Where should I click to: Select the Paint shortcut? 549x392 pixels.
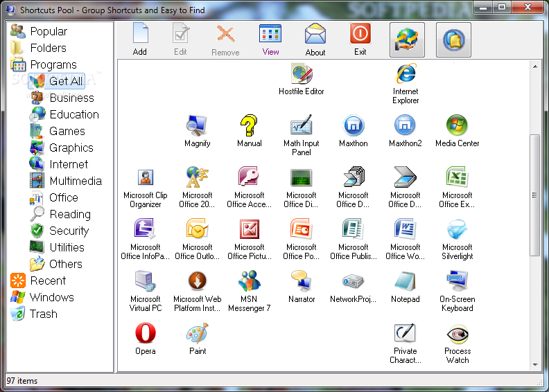(x=198, y=339)
